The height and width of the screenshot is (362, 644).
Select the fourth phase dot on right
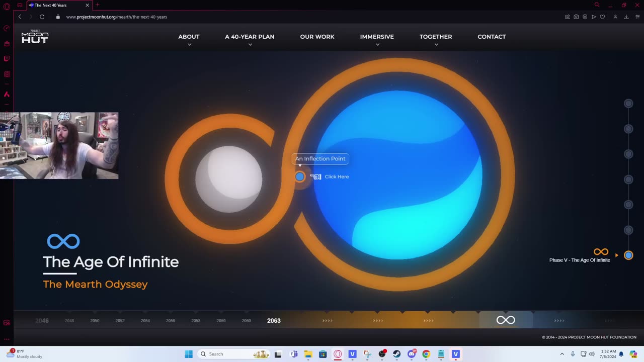pyautogui.click(x=628, y=179)
